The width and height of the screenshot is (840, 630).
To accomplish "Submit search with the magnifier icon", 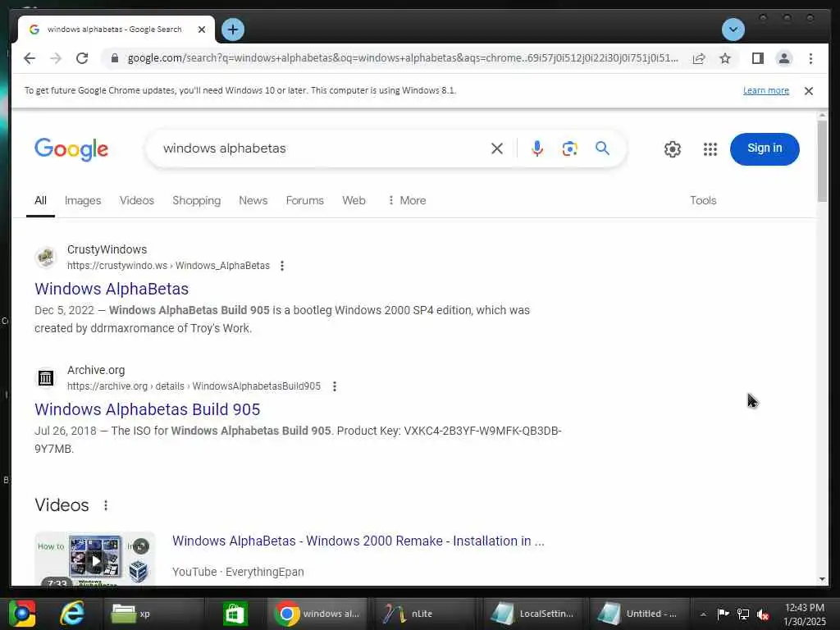I will pos(602,148).
